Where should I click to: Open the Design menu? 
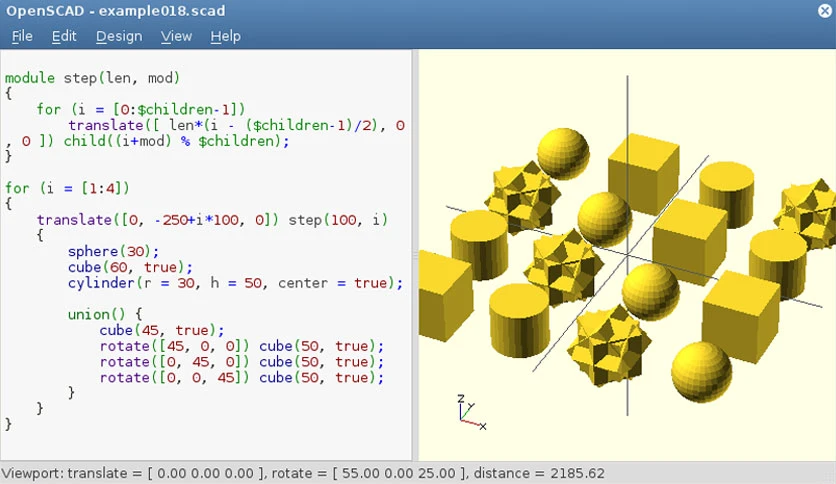coord(119,36)
